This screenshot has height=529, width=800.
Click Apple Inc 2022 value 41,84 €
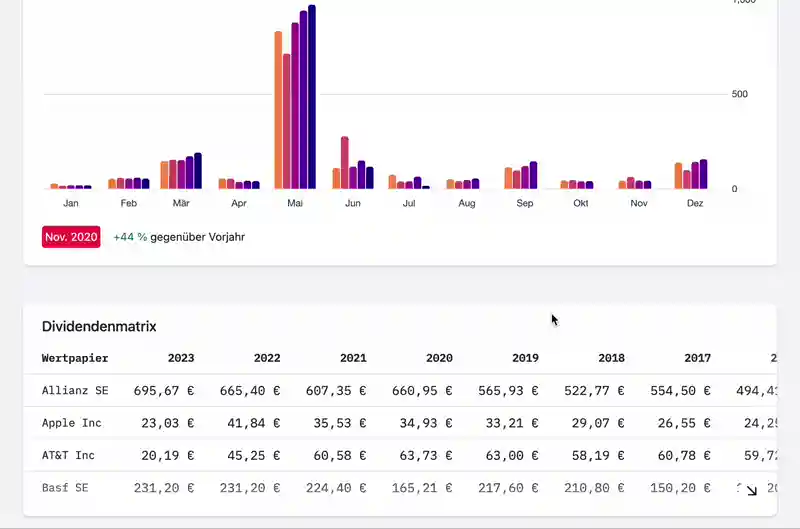pyautogui.click(x=250, y=423)
